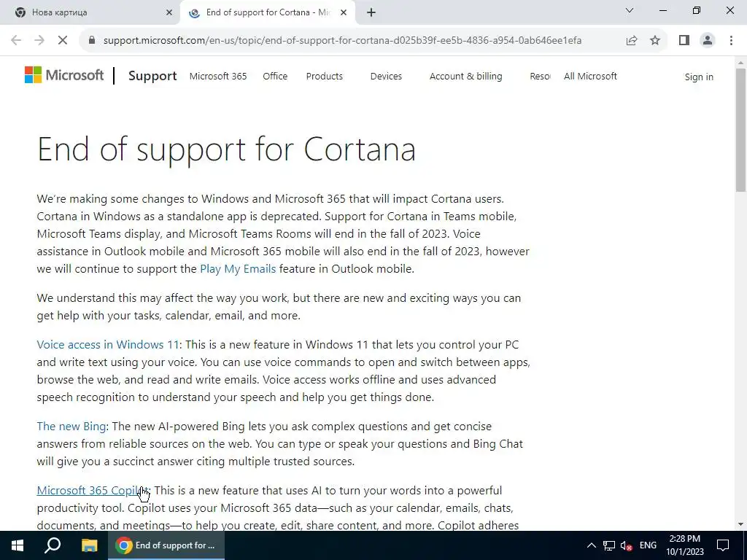The width and height of the screenshot is (747, 560).
Task: Open new tab with plus button
Action: (x=371, y=12)
